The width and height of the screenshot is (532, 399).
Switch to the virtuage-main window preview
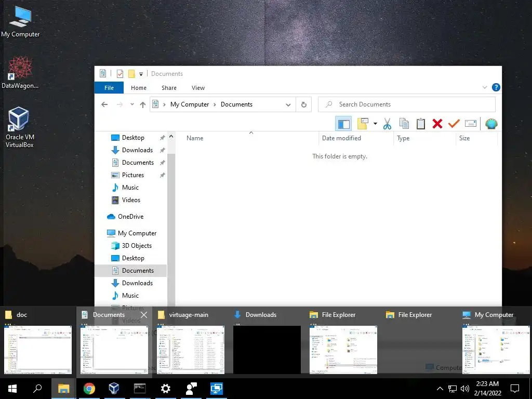(x=190, y=350)
